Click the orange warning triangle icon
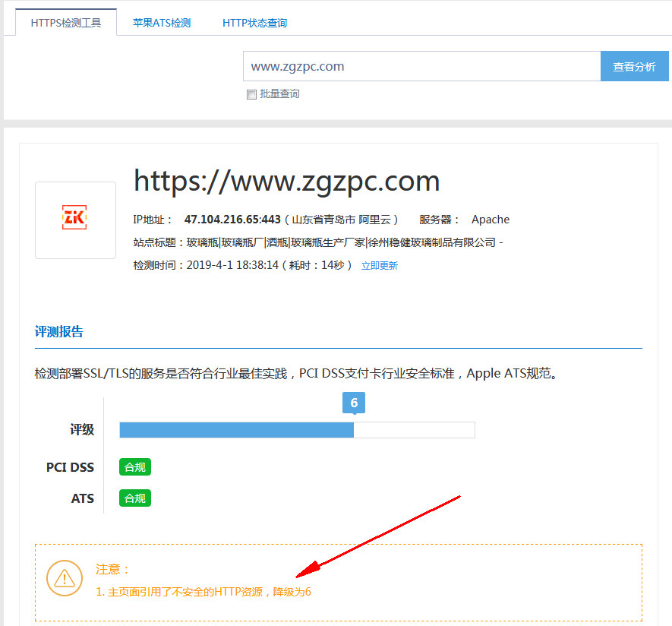The image size is (672, 626). tap(65, 579)
